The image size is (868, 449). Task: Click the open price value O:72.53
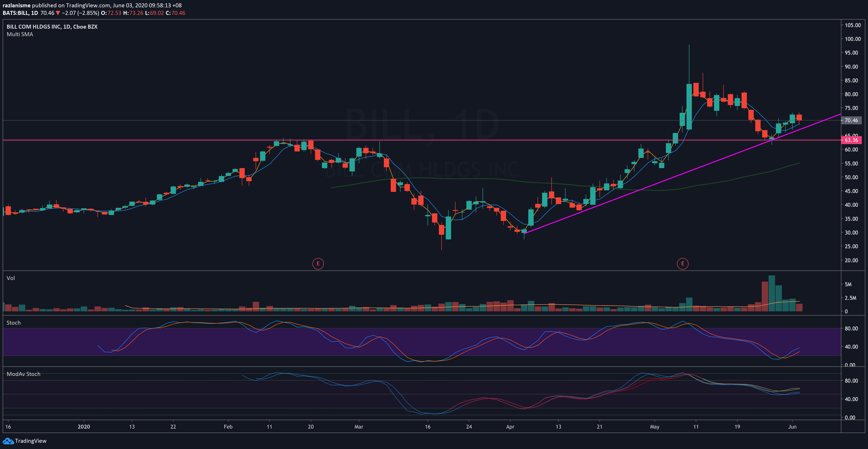tap(111, 13)
